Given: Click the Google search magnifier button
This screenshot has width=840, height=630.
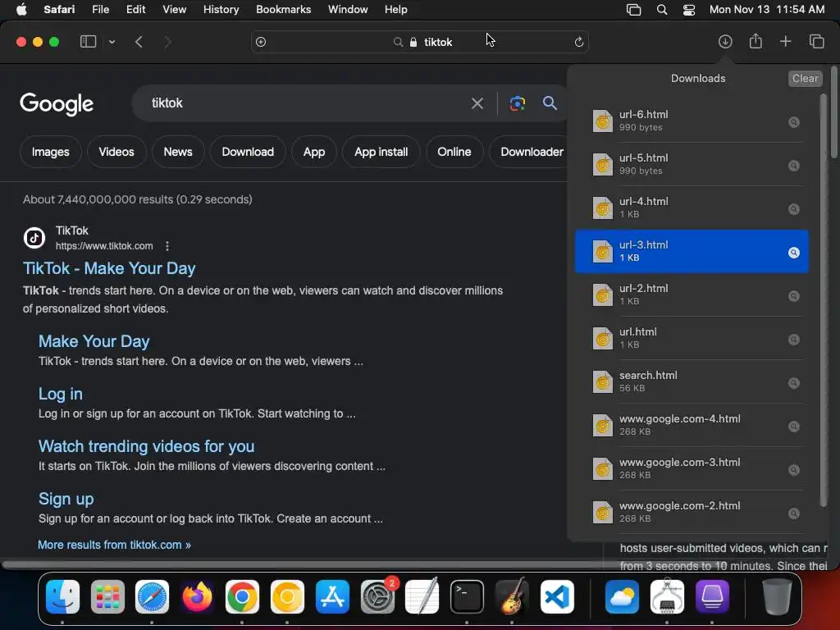Looking at the screenshot, I should 550,103.
